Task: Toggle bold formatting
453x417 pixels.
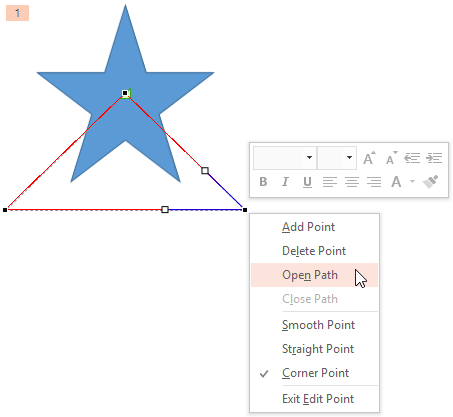Action: (x=263, y=182)
